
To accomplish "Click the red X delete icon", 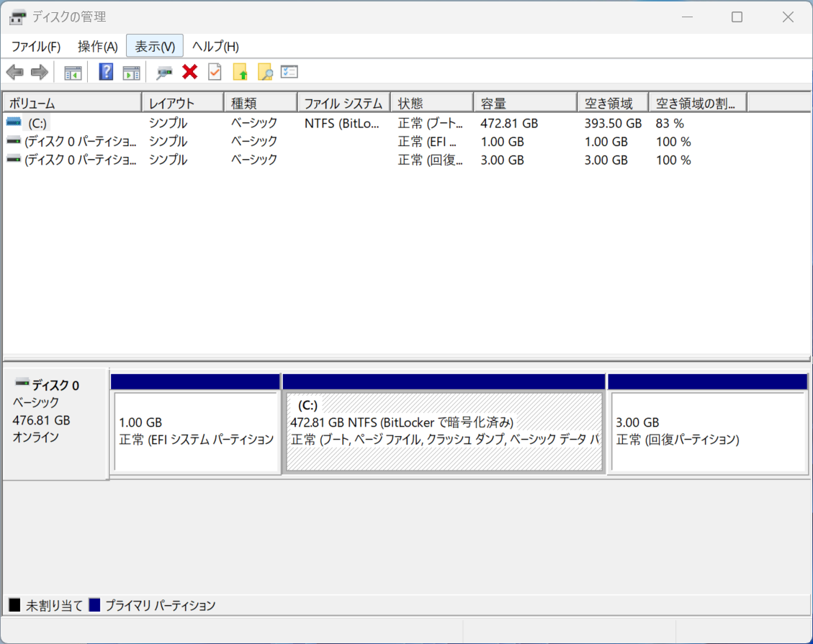I will (190, 72).
